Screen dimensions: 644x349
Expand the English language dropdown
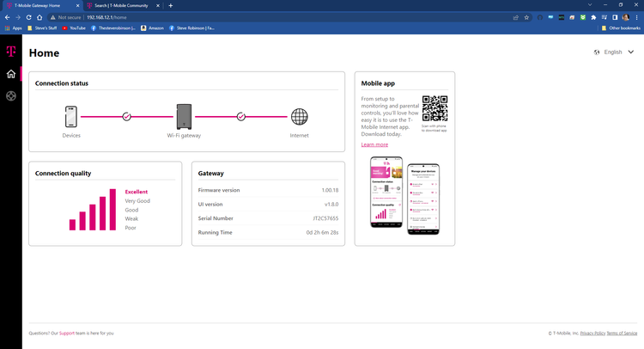point(614,52)
